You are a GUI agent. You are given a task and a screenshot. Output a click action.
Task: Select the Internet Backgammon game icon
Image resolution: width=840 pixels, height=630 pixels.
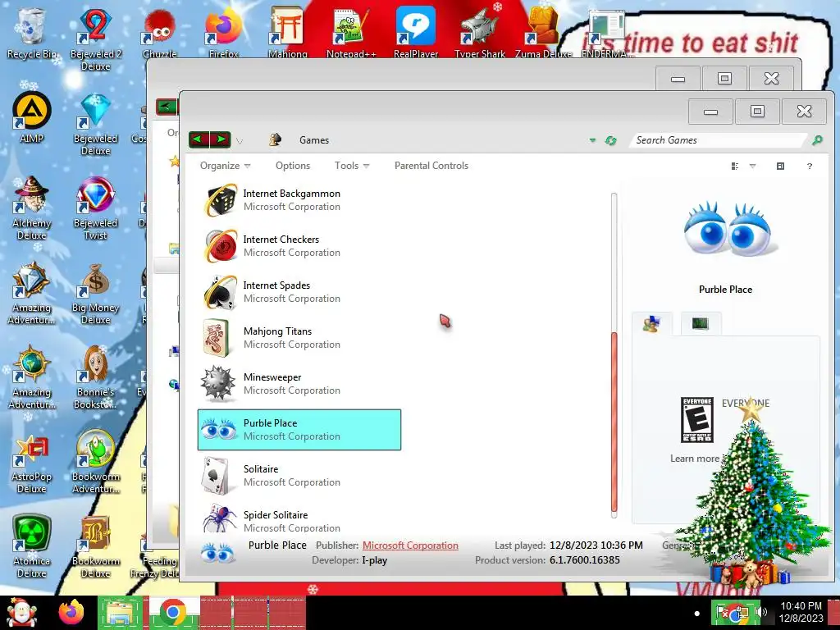click(220, 200)
